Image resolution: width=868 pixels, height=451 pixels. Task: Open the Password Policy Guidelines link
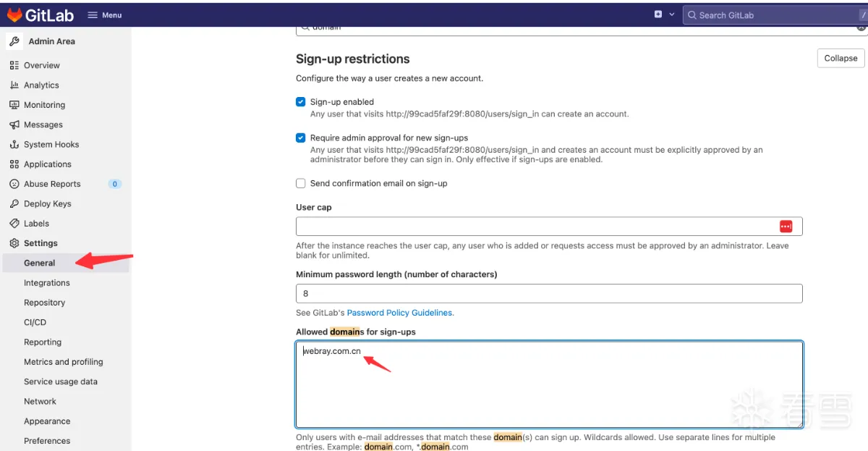click(x=400, y=313)
